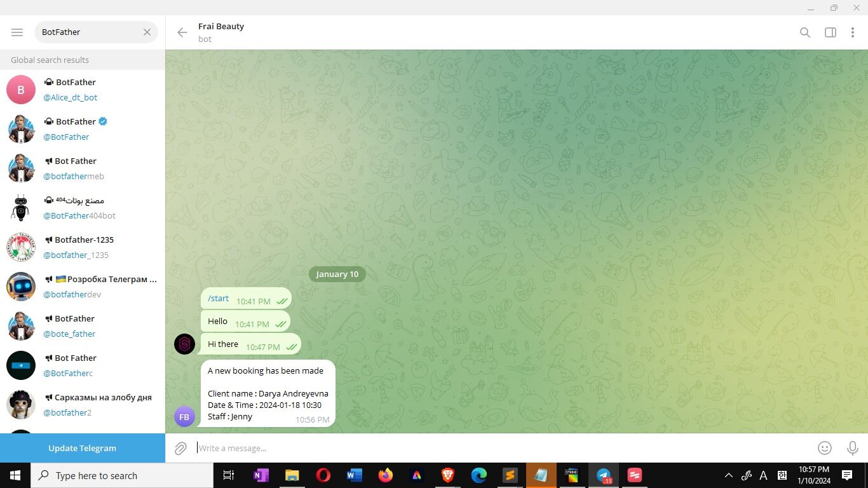Clear the BotFather search text

(x=147, y=32)
